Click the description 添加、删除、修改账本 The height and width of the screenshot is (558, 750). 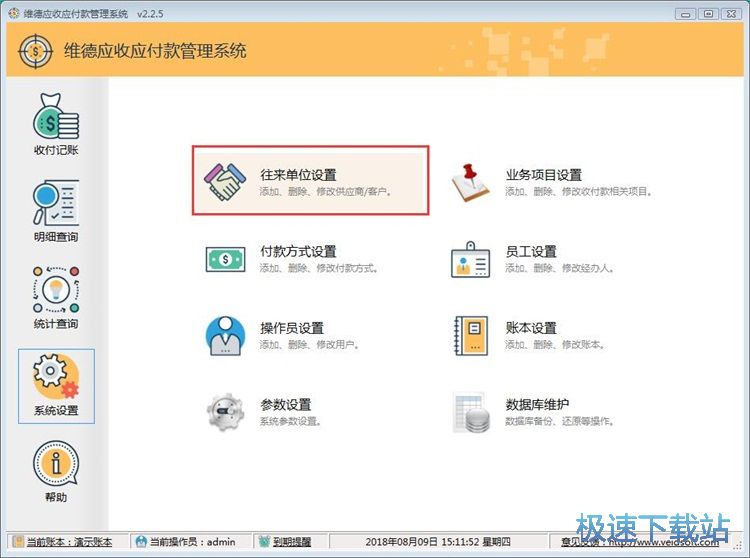pos(555,345)
